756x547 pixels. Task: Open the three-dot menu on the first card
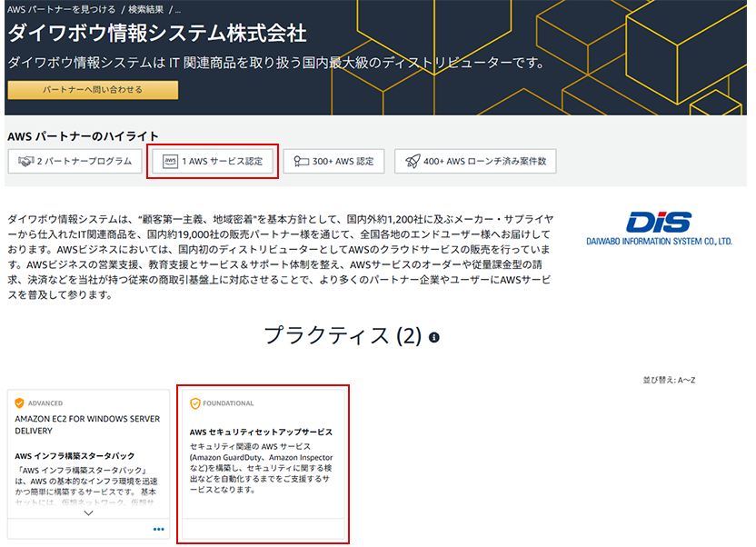tap(159, 529)
